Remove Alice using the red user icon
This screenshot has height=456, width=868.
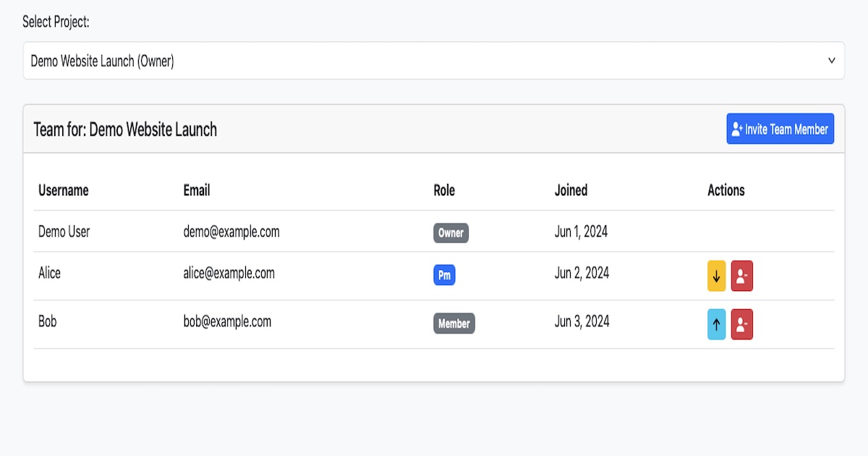741,276
